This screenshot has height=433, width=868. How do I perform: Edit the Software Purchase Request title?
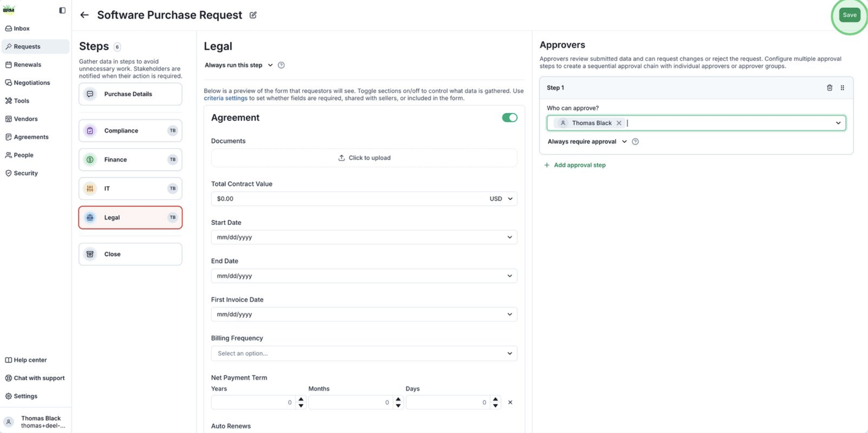pyautogui.click(x=253, y=15)
